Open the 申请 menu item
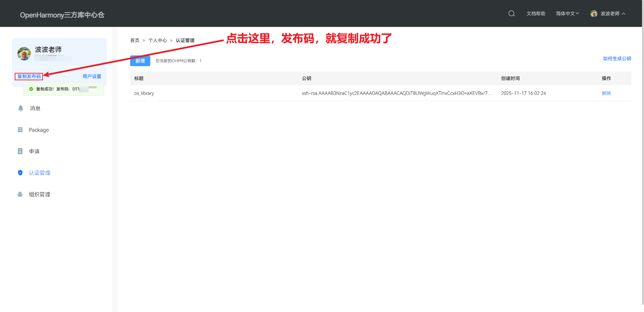This screenshot has width=644, height=312. (34, 151)
